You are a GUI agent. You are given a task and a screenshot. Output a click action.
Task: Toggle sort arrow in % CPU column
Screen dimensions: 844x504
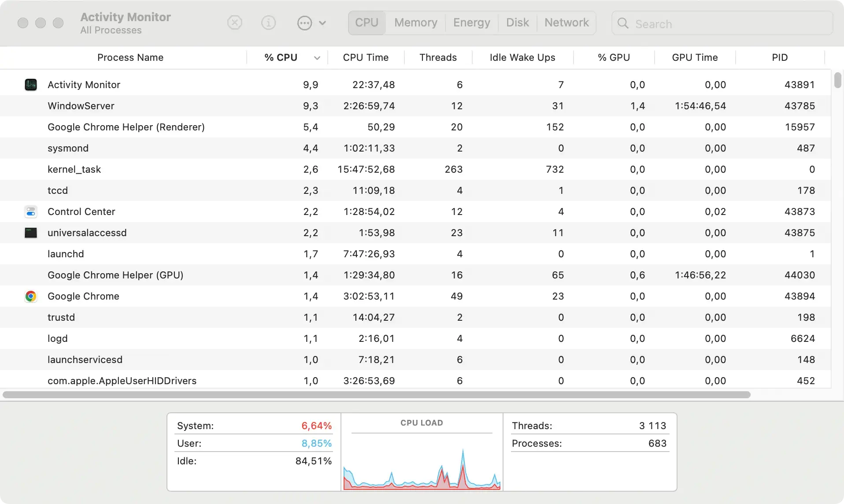pyautogui.click(x=317, y=58)
